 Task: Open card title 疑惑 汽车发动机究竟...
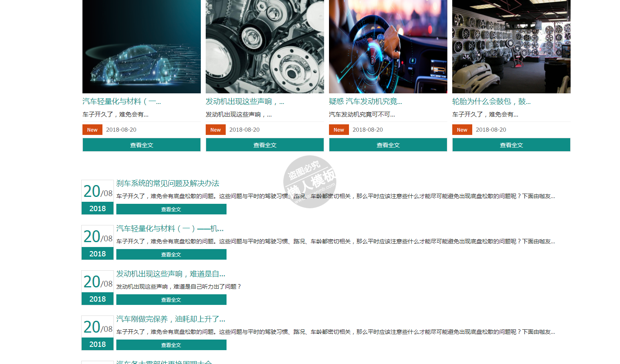pos(366,101)
